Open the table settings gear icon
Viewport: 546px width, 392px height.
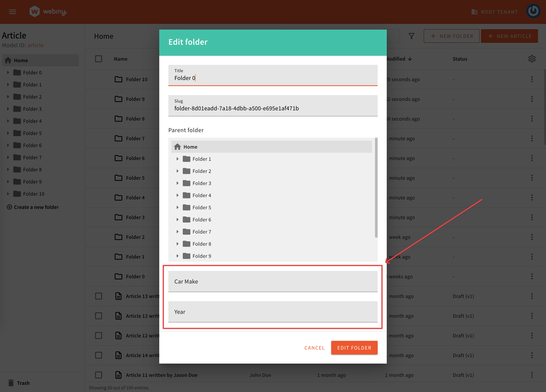(x=532, y=59)
